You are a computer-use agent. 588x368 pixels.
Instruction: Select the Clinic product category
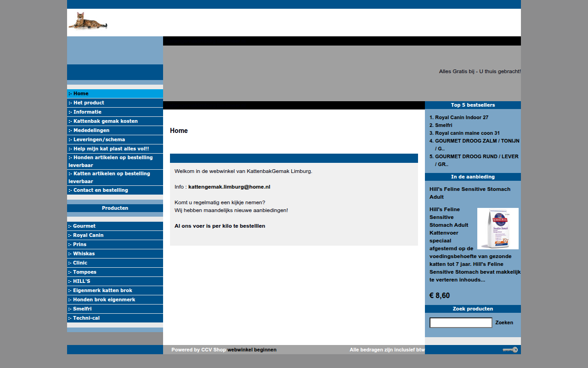pyautogui.click(x=115, y=263)
